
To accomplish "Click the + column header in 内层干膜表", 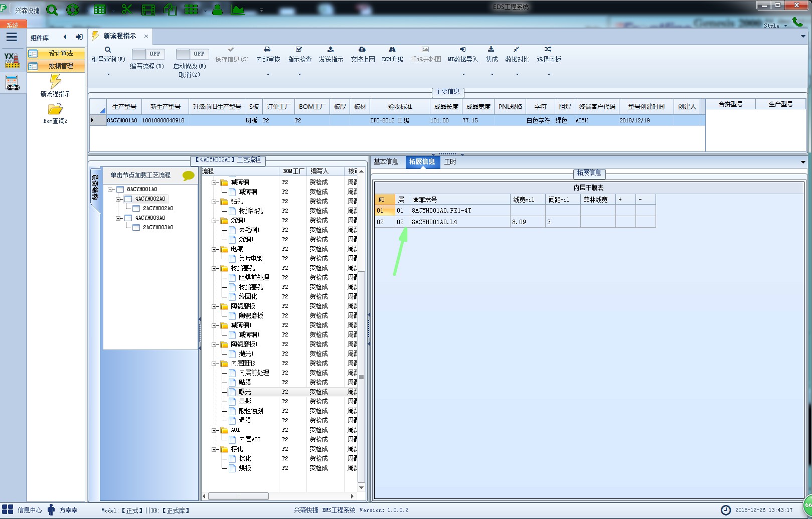I will click(x=625, y=200).
